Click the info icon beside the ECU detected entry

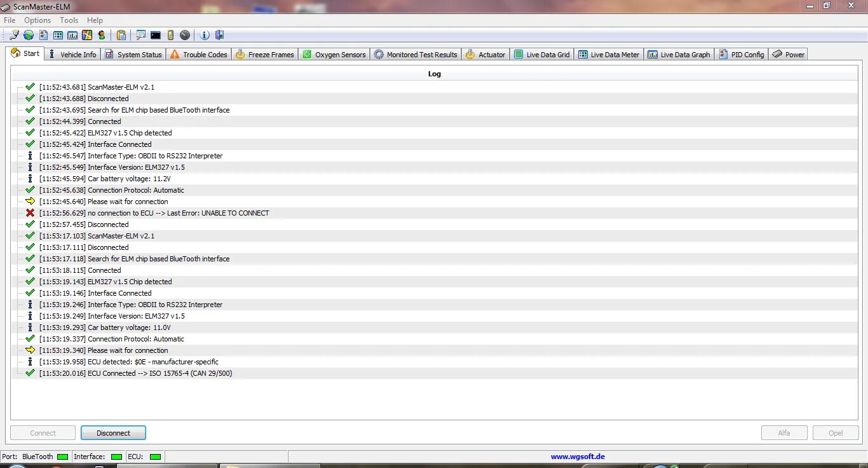(30, 361)
